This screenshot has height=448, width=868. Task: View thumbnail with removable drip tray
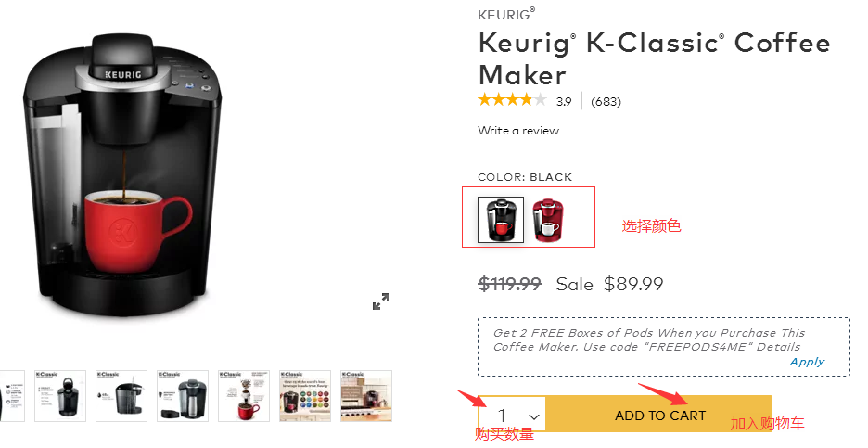pyautogui.click(x=183, y=396)
